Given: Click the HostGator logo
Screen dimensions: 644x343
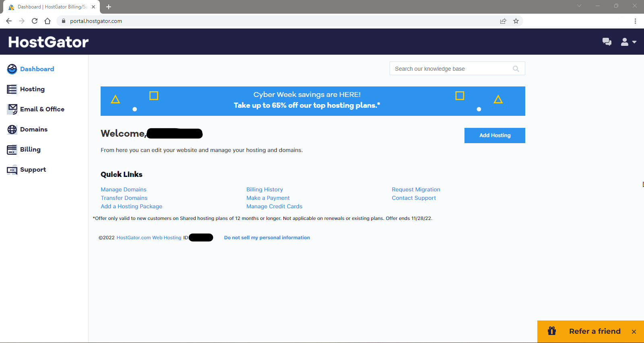Looking at the screenshot, I should [x=48, y=42].
